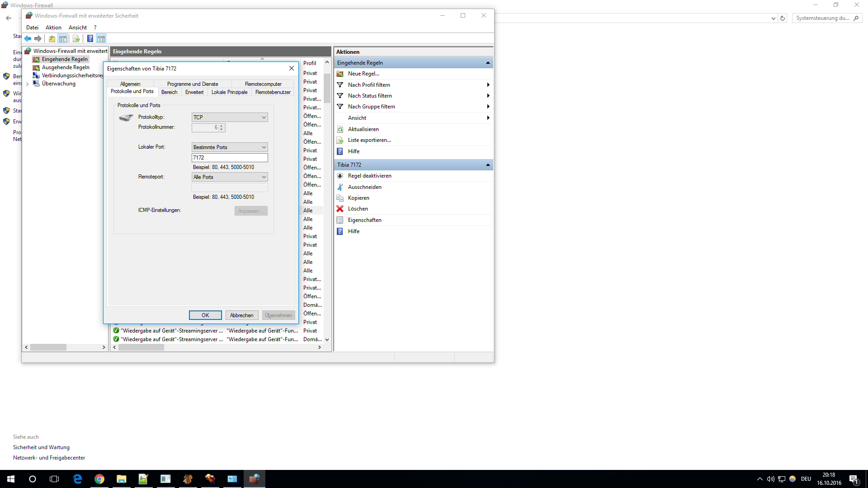Click the export list toolbar icon
Screen dimensions: 868x488
(76, 39)
